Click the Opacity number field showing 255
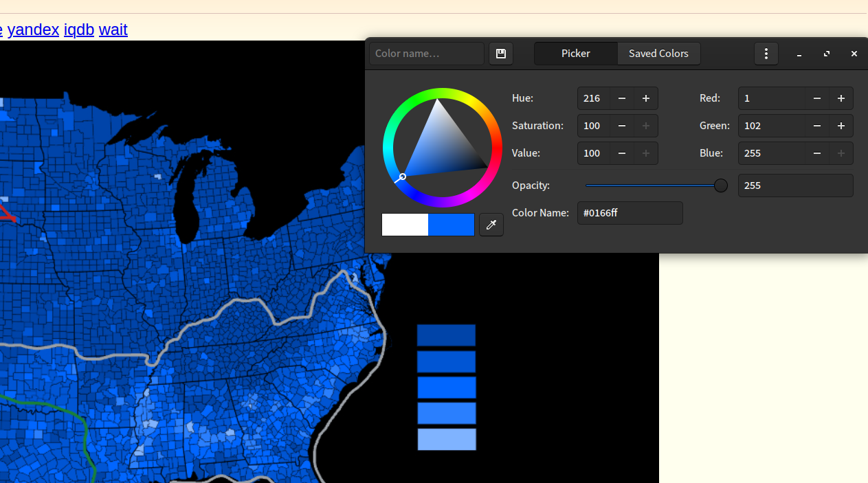 [x=796, y=186]
